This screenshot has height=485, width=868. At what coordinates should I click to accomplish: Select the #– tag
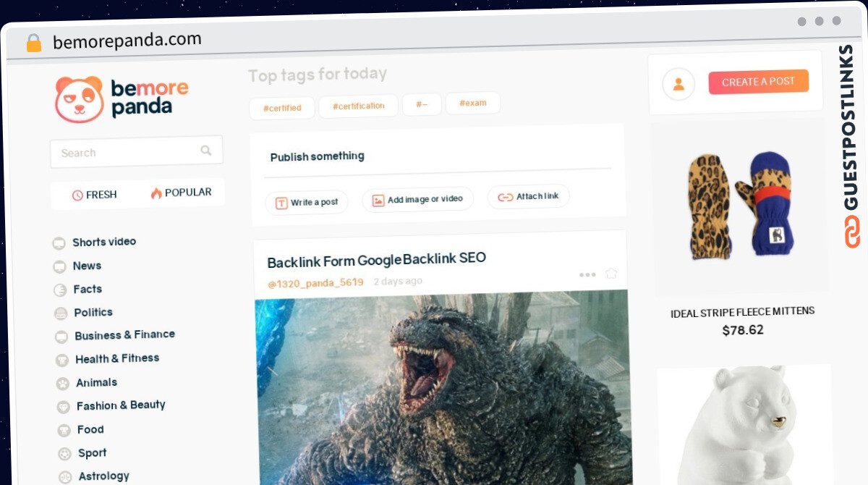422,104
